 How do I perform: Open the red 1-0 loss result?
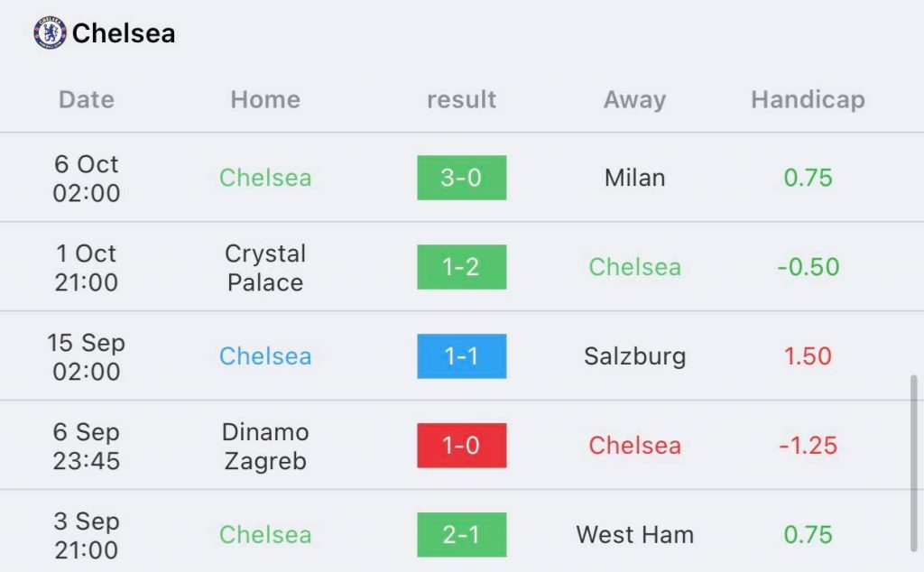[461, 446]
